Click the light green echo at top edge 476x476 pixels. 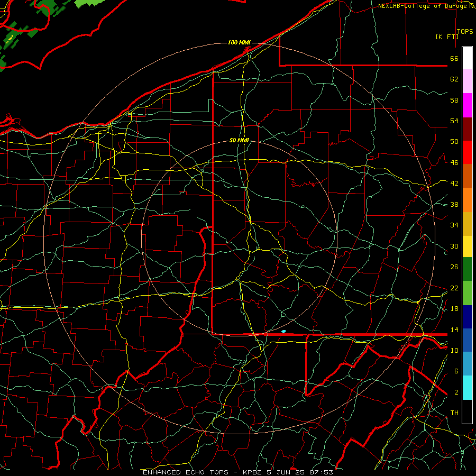pos(89,3)
